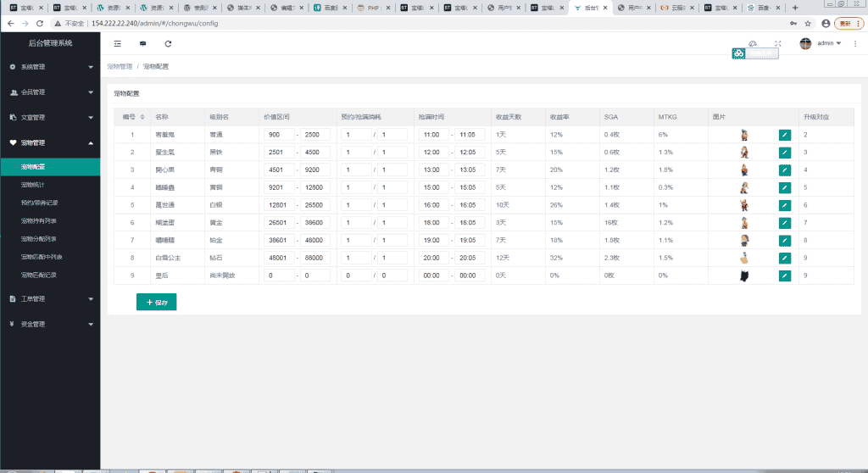The width and height of the screenshot is (868, 473).
Task: Click the flag icon in the top toolbar
Action: click(x=142, y=43)
